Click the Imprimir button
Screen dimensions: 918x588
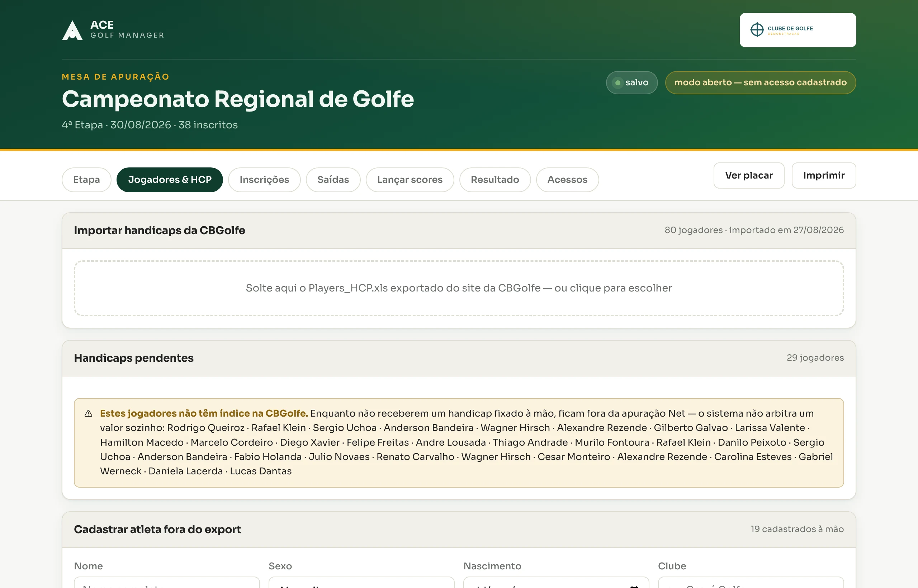click(823, 175)
